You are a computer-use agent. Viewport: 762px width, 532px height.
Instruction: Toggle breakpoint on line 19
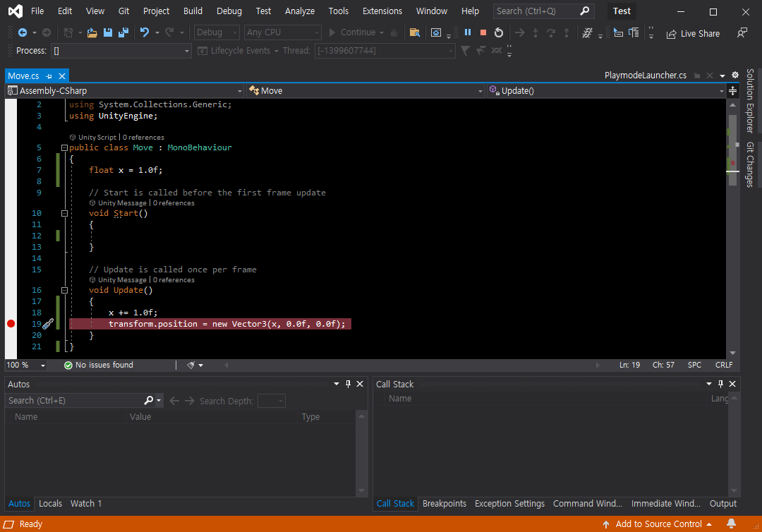pyautogui.click(x=11, y=324)
